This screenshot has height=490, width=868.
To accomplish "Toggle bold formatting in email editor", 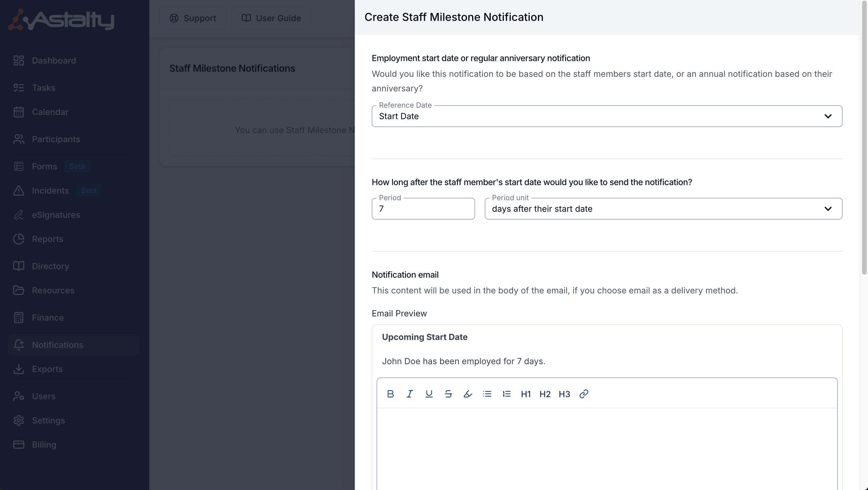I will [x=390, y=394].
